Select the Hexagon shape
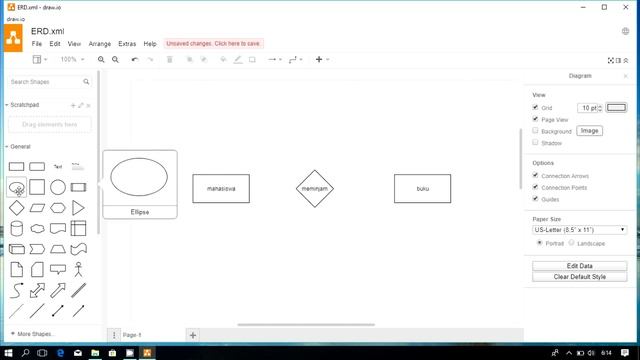This screenshot has height=360, width=640. pos(58,208)
